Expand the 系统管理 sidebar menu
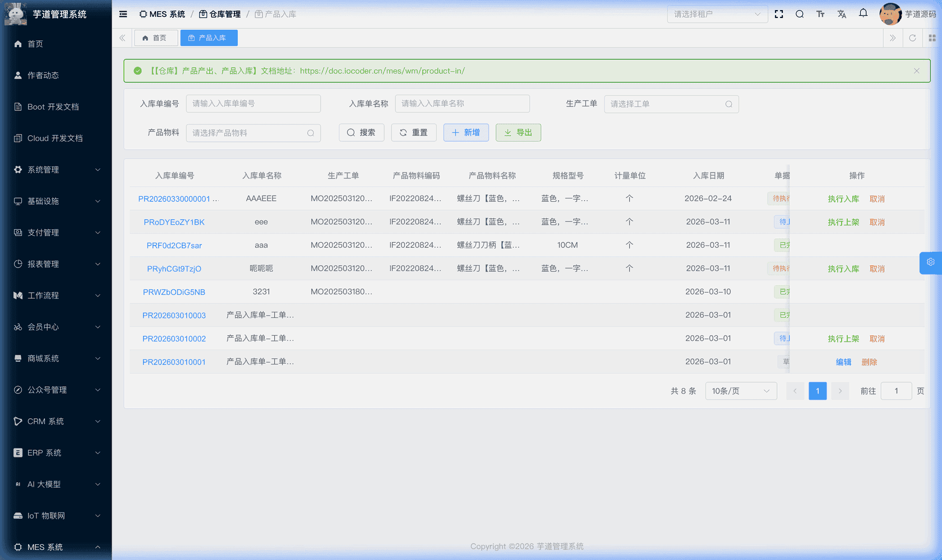The width and height of the screenshot is (942, 560). click(56, 170)
